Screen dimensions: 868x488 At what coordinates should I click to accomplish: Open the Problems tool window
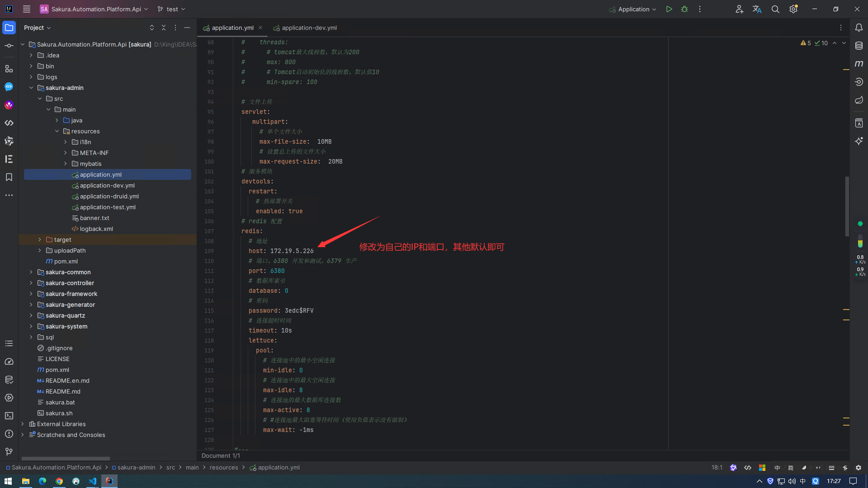(x=9, y=434)
